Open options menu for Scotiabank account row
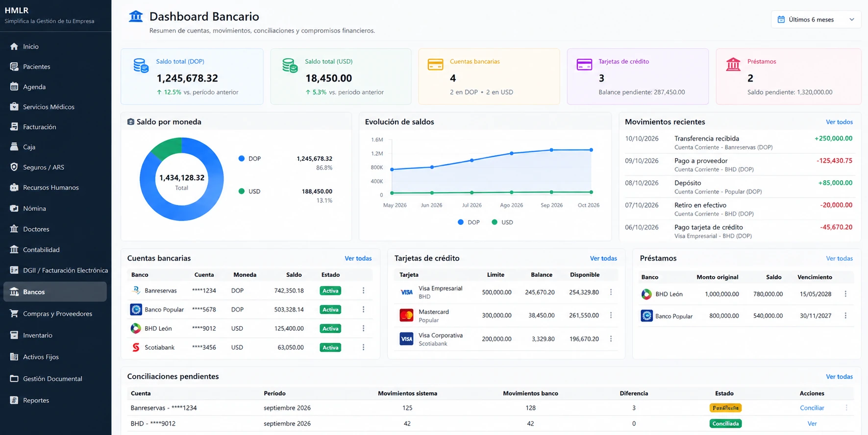868x435 pixels. pyautogui.click(x=363, y=347)
